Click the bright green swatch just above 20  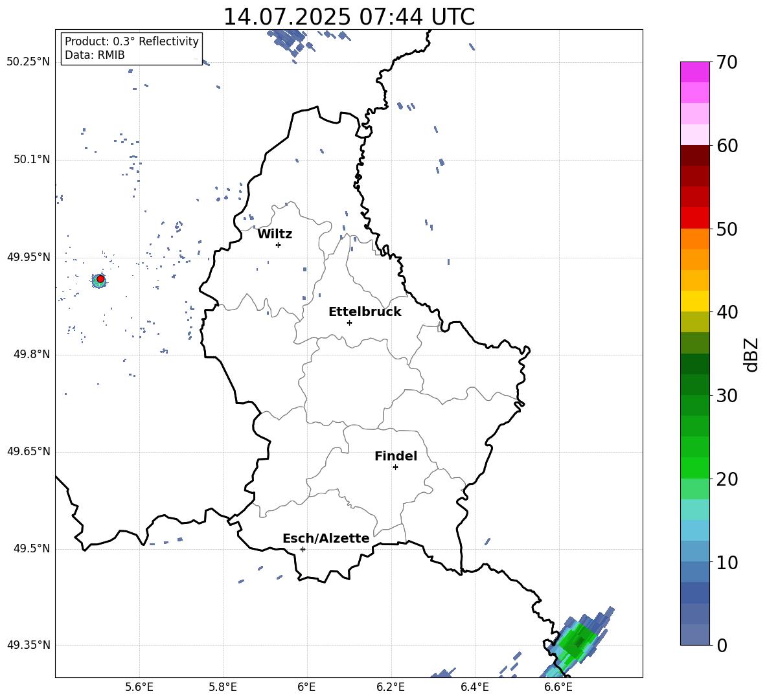(x=694, y=468)
